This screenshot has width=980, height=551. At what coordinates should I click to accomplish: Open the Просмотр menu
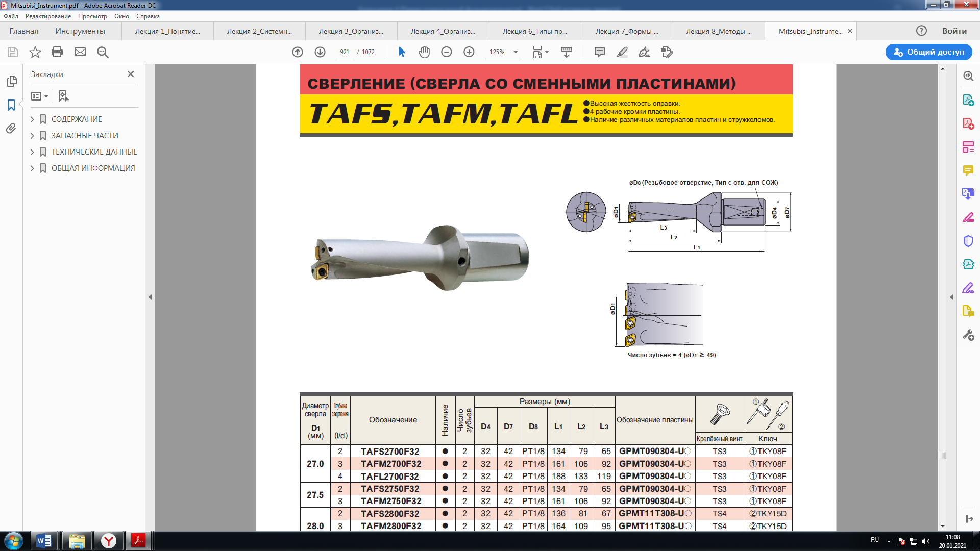[92, 16]
